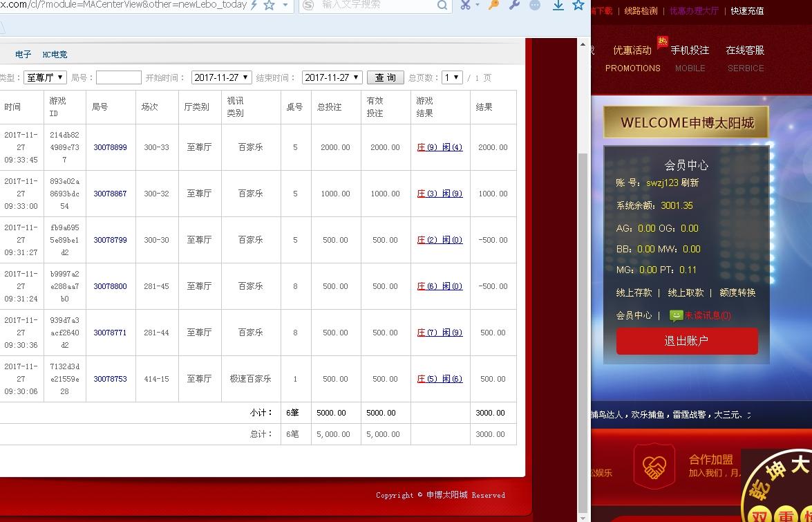Open the 线上存款 deposit link
Image resolution: width=812 pixels, height=522 pixels.
coord(635,292)
